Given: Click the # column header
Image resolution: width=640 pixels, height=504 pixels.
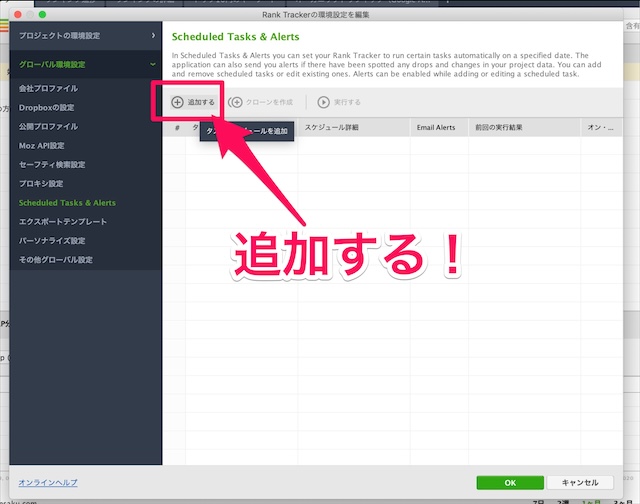Looking at the screenshot, I should click(x=177, y=127).
